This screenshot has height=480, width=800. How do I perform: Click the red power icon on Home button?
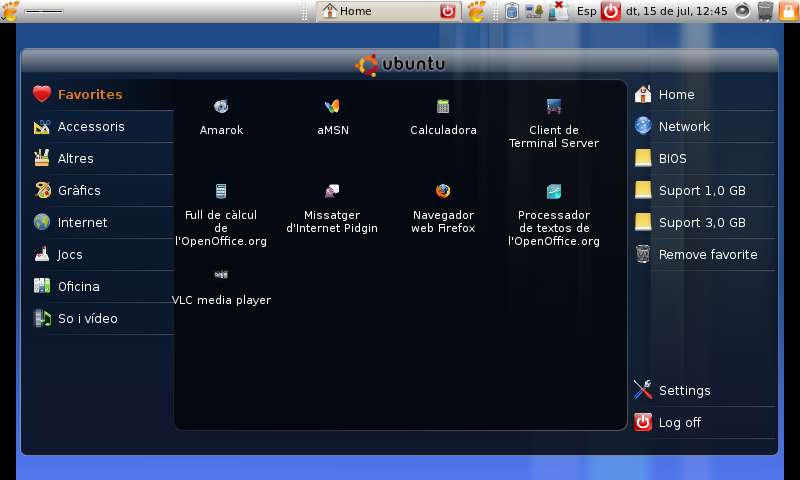pyautogui.click(x=447, y=11)
